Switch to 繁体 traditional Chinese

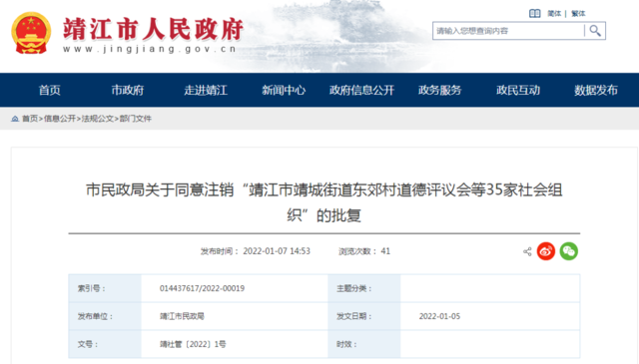(x=578, y=14)
